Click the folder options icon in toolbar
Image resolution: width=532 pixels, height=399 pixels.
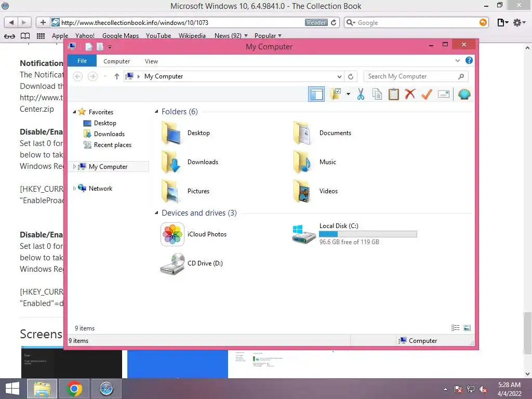[336, 94]
